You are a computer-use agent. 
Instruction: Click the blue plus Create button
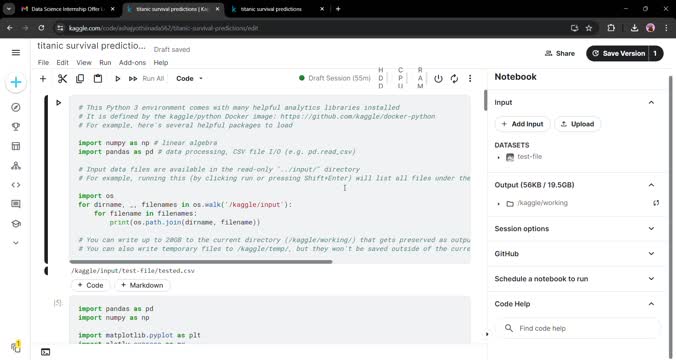coord(16,82)
